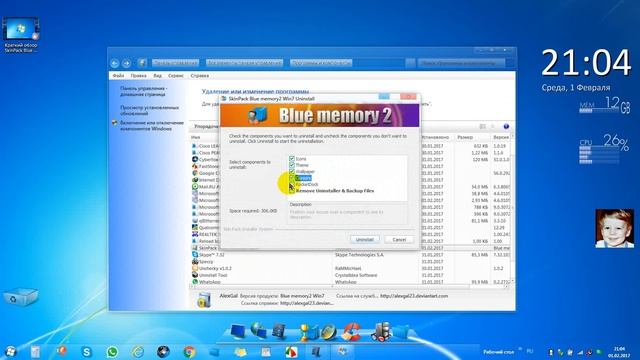
Task: Open the Windows Start orb
Action: [10, 351]
